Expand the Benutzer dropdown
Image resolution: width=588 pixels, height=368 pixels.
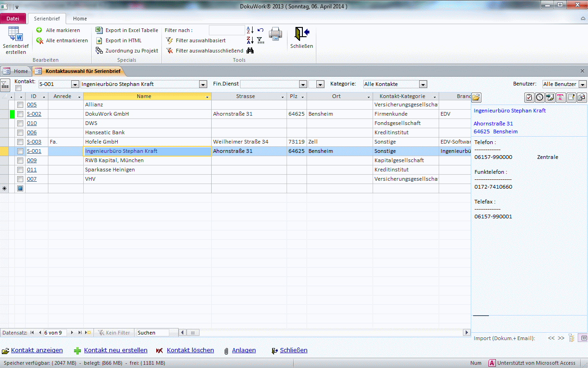pos(582,85)
